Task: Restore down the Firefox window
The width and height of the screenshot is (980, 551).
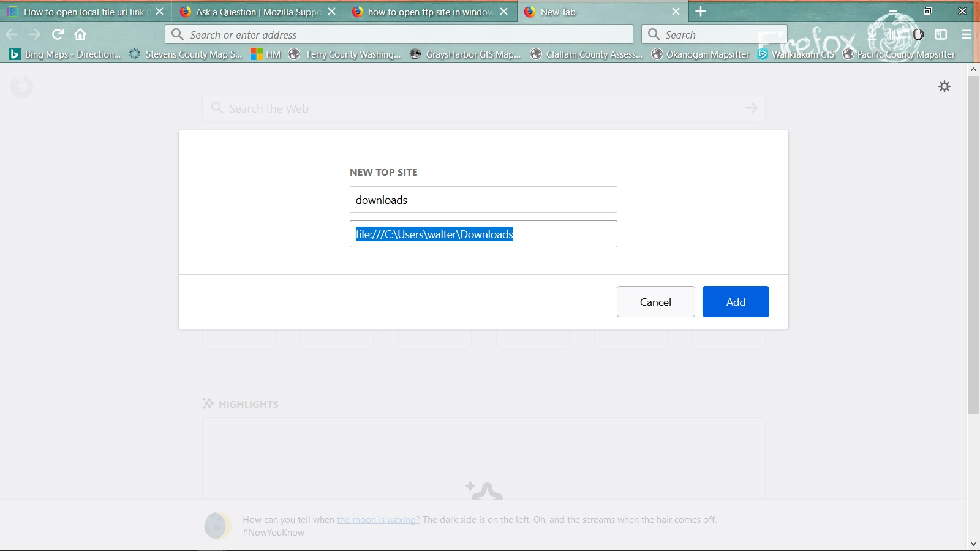Action: pyautogui.click(x=928, y=11)
